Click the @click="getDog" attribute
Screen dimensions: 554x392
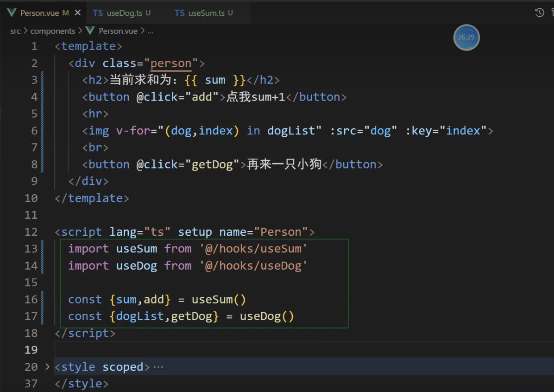tap(188, 164)
